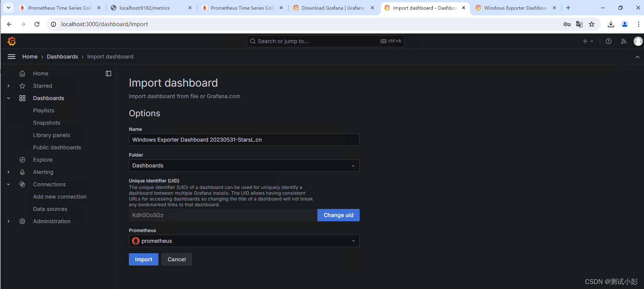Click the Name input field
Image resolution: width=644 pixels, height=289 pixels.
coord(244,140)
